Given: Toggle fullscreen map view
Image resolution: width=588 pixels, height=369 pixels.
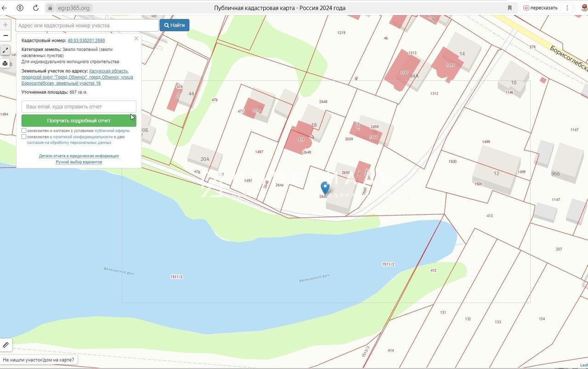Looking at the screenshot, I should click(x=6, y=51).
